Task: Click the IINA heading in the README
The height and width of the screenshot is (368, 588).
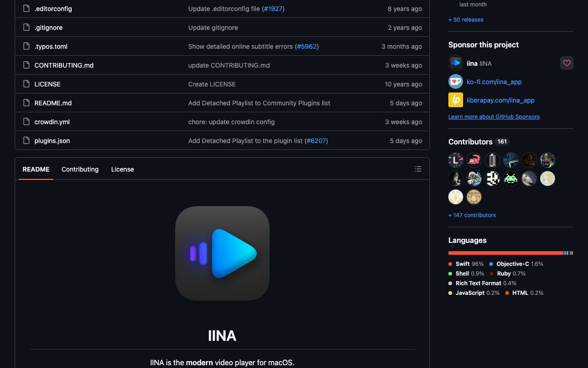Action: point(222,335)
